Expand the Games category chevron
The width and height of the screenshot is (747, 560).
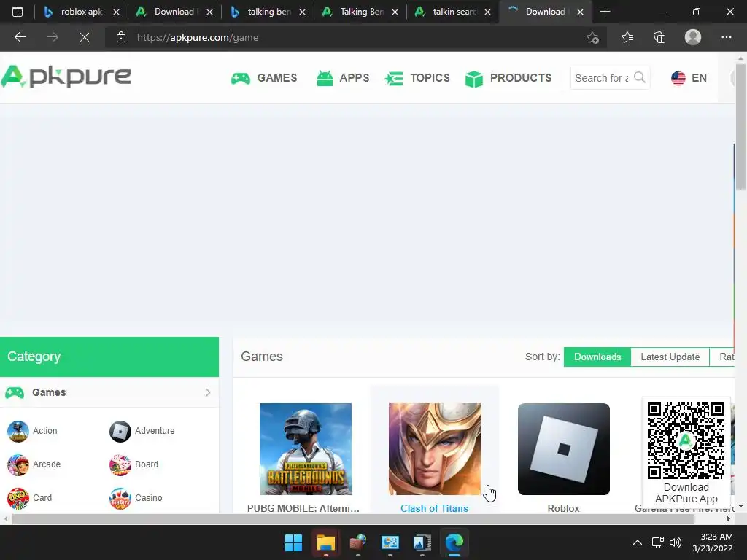point(208,392)
